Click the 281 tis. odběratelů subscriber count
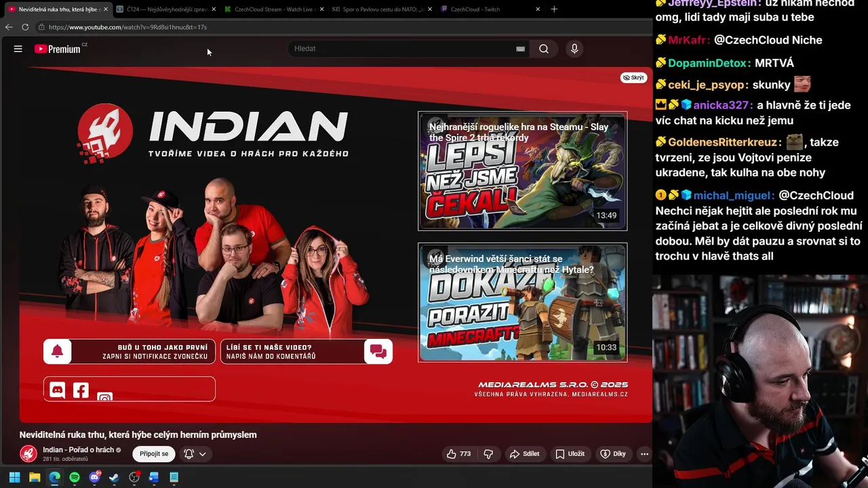Screen dimensions: 868x488 coord(65,459)
